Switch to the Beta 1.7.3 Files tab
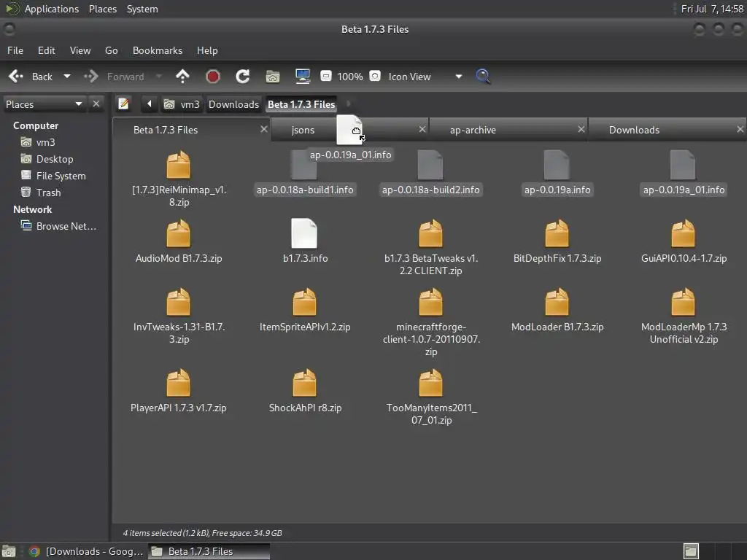Viewport: 747px width, 560px height. (190, 130)
